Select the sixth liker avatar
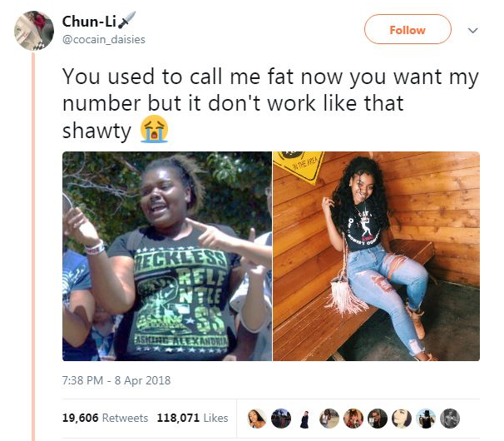The image size is (504, 441). [x=378, y=419]
